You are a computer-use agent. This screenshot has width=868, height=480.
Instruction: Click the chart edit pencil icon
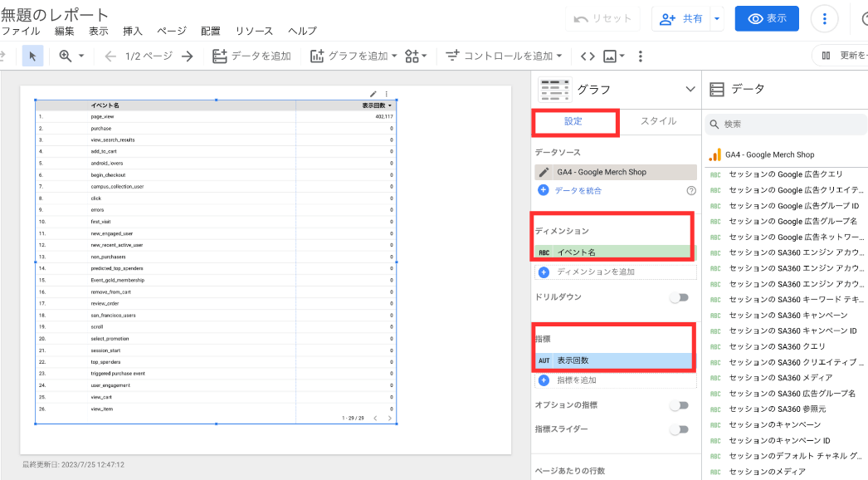[373, 94]
